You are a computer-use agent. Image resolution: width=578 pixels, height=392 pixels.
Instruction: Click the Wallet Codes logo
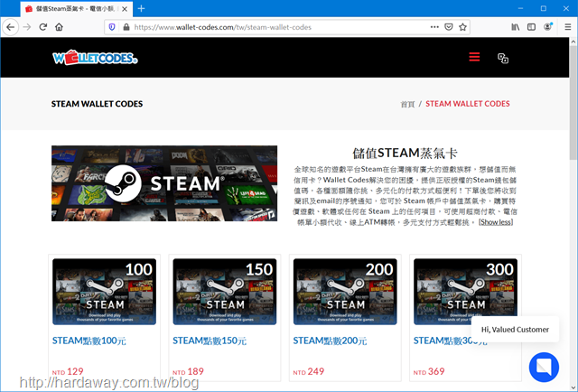click(x=95, y=58)
